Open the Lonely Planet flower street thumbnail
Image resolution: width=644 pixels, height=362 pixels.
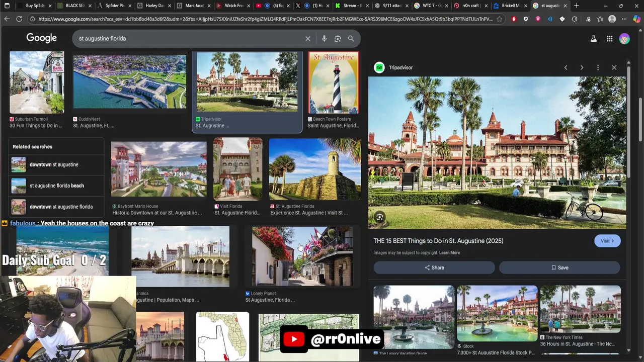pos(302,256)
